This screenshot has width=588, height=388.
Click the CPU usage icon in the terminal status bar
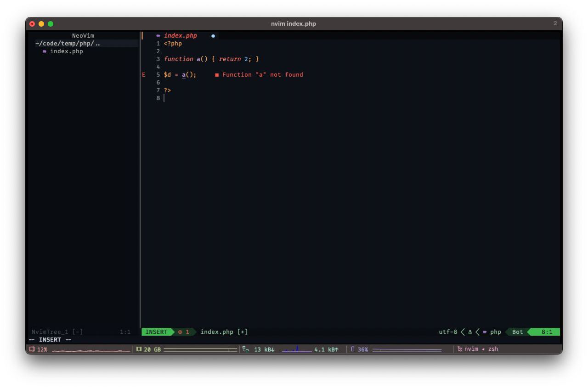click(32, 349)
